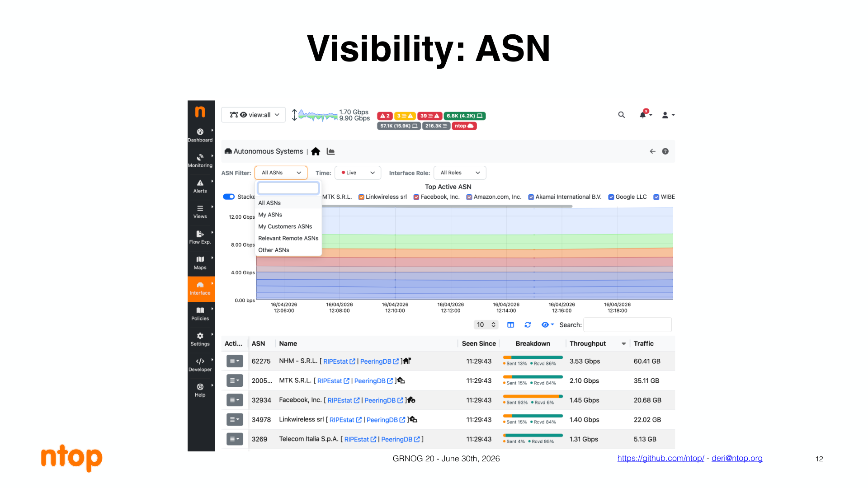Screen dimensions: 868x488
Task: Go back using the left arrow icon
Action: point(653,151)
